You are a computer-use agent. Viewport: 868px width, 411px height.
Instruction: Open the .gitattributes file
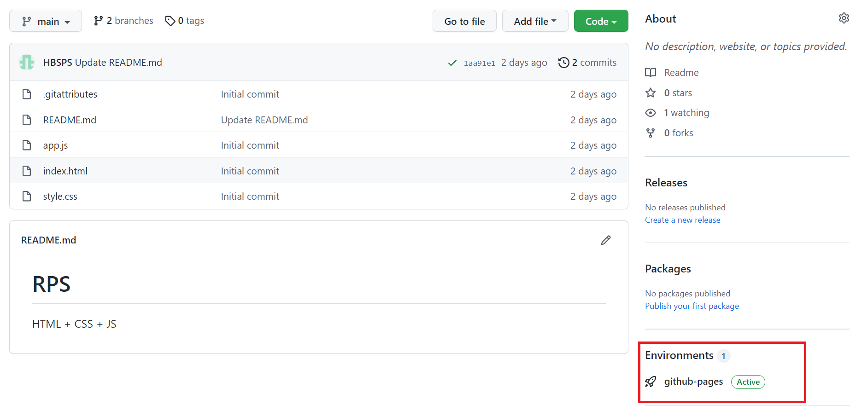70,94
